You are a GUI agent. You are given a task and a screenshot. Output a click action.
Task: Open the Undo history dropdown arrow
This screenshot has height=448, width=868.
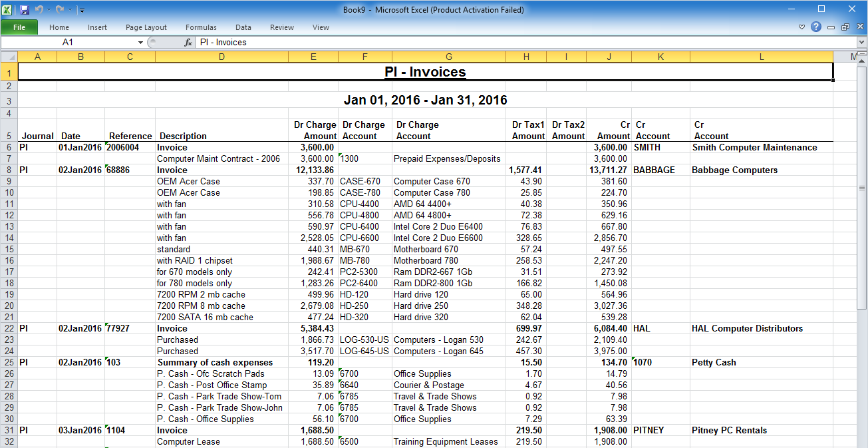tap(49, 10)
